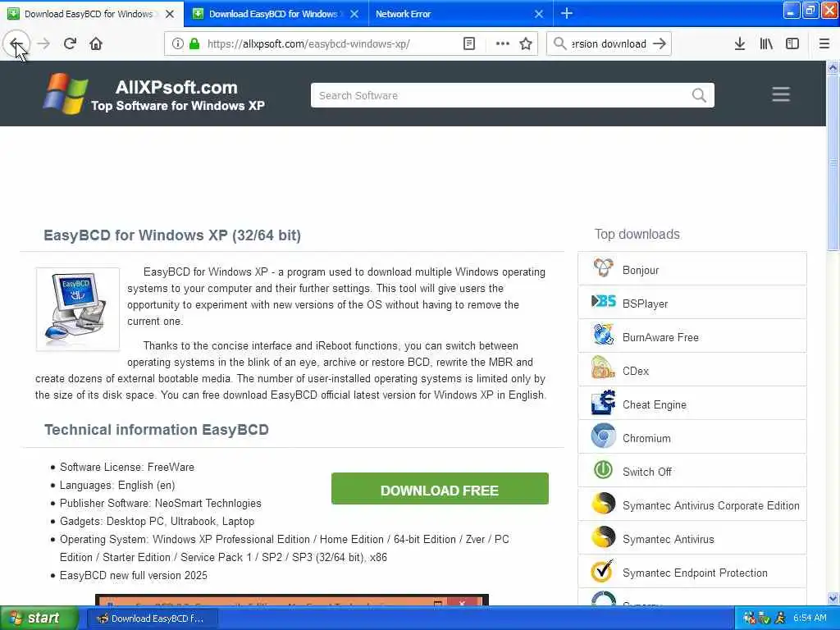
Task: Click the Symantec Endpoint Protection checkmark icon
Action: [x=603, y=571]
